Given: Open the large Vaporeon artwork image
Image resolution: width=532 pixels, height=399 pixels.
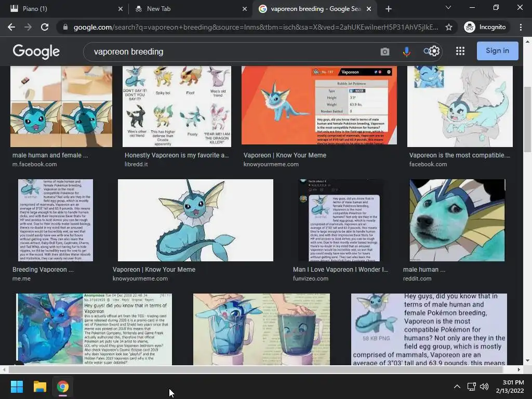Looking at the screenshot, I should point(195,220).
